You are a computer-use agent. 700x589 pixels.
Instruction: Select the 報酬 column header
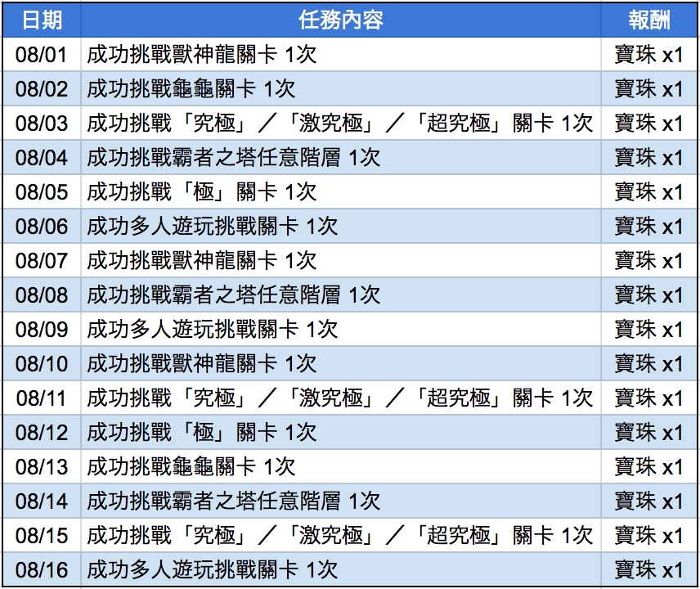tap(649, 20)
